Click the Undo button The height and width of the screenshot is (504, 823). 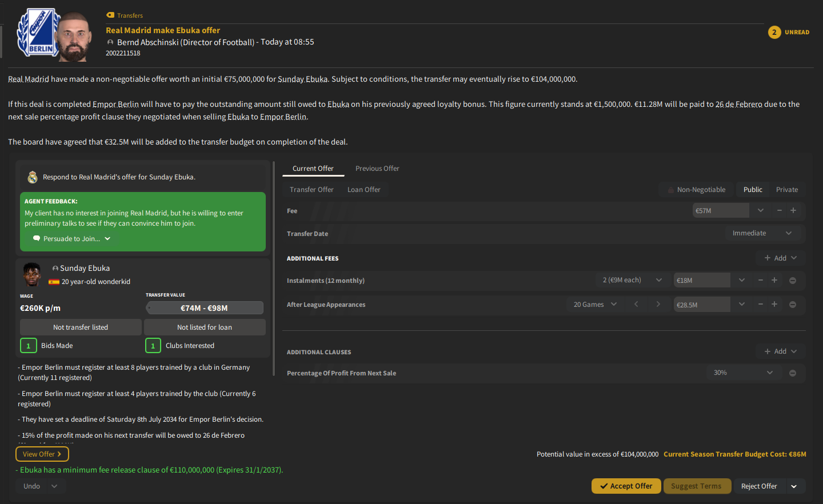click(x=32, y=486)
